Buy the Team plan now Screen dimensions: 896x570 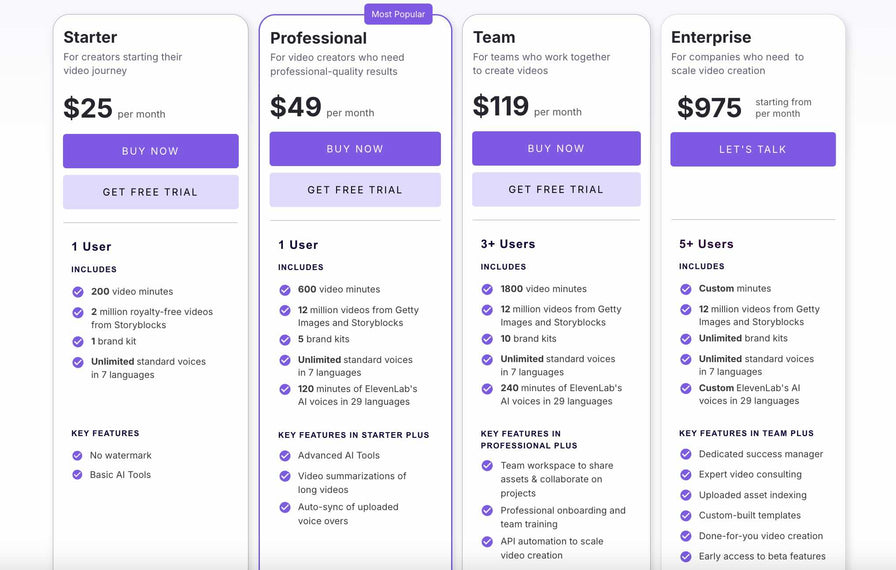[556, 148]
